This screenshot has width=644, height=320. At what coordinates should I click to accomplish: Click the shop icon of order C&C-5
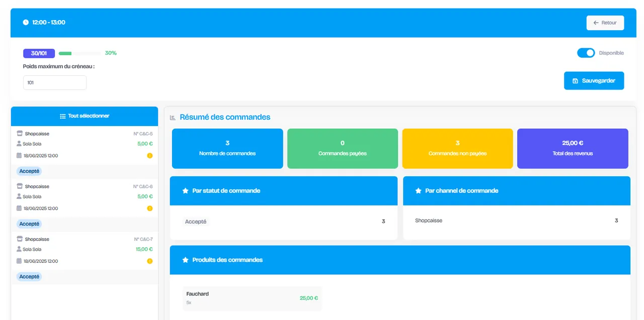20,134
